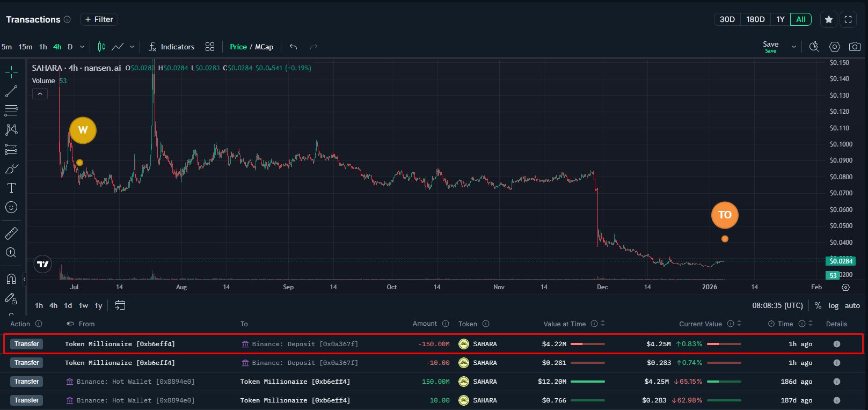Collapse the indicator legend chevron
Image resolution: width=868 pixels, height=410 pixels.
(40, 94)
